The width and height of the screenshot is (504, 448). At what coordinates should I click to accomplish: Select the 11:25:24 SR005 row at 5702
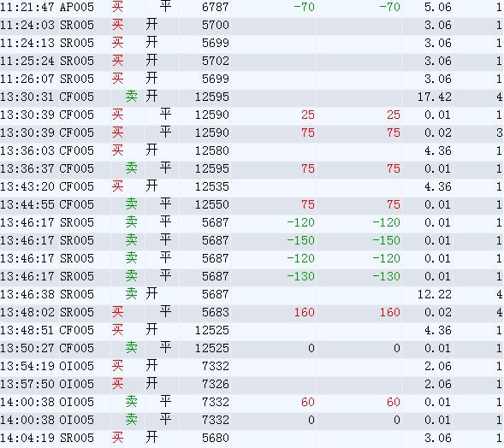click(x=252, y=61)
